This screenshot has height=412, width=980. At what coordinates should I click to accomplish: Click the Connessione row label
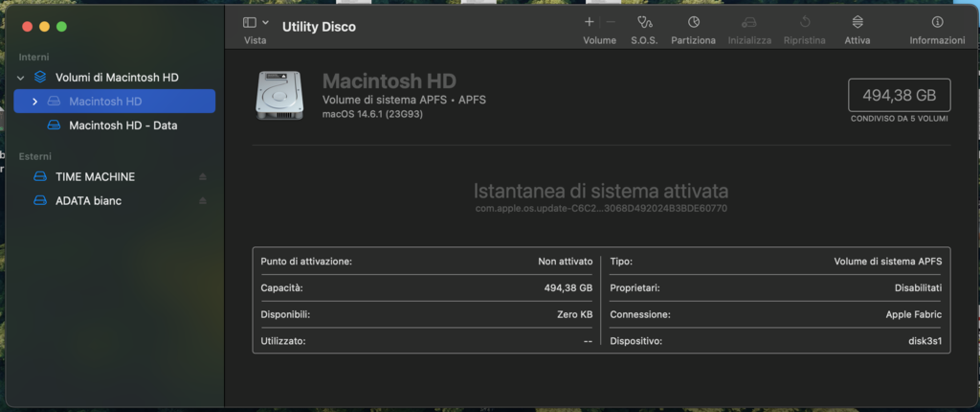pos(640,314)
